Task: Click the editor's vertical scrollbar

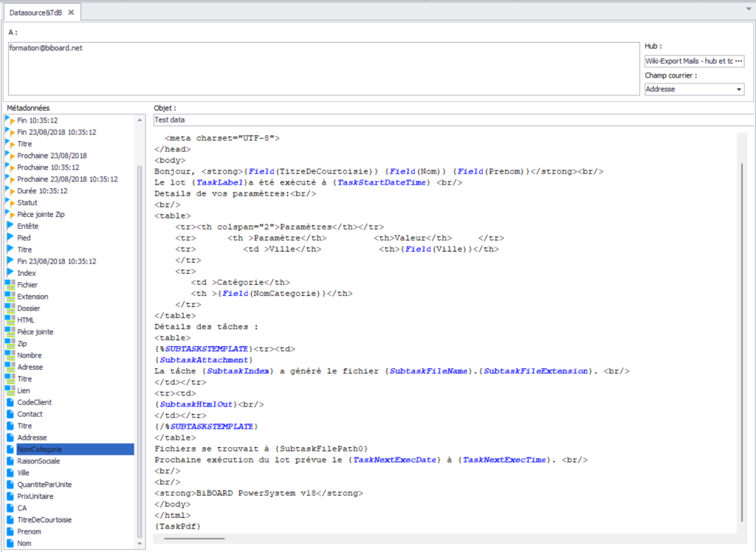Action: point(741,342)
